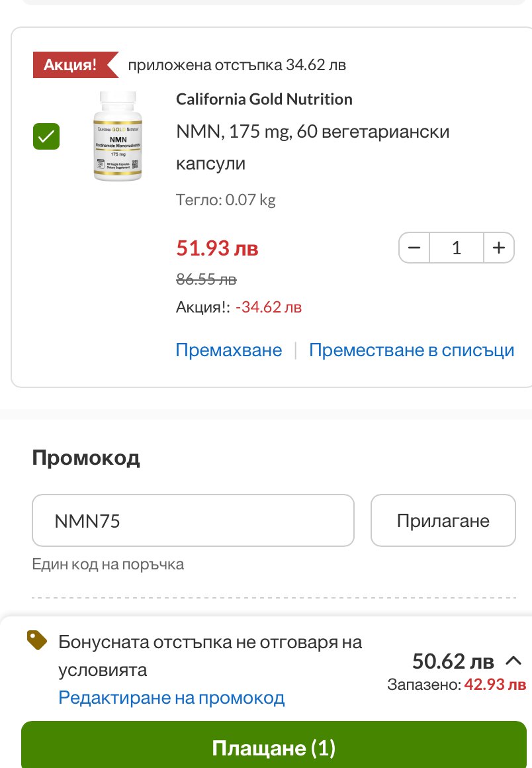The width and height of the screenshot is (532, 768).
Task: Open Редактиране на промокод link
Action: tap(171, 697)
